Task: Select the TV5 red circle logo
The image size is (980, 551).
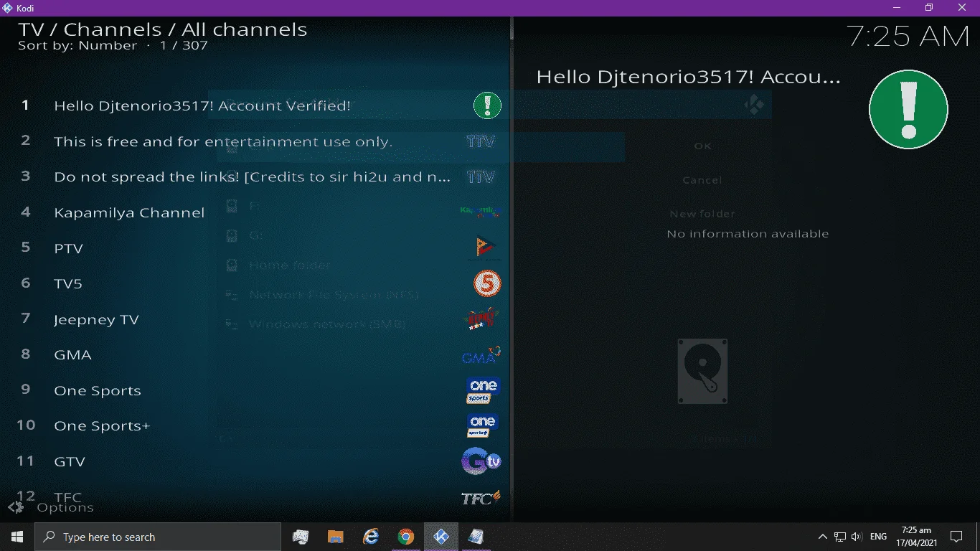Action: tap(487, 284)
